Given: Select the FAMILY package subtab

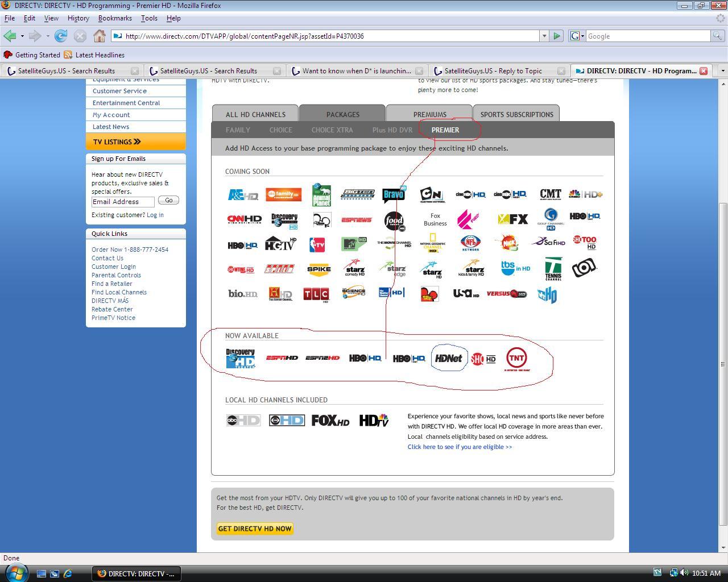Looking at the screenshot, I should coord(238,130).
